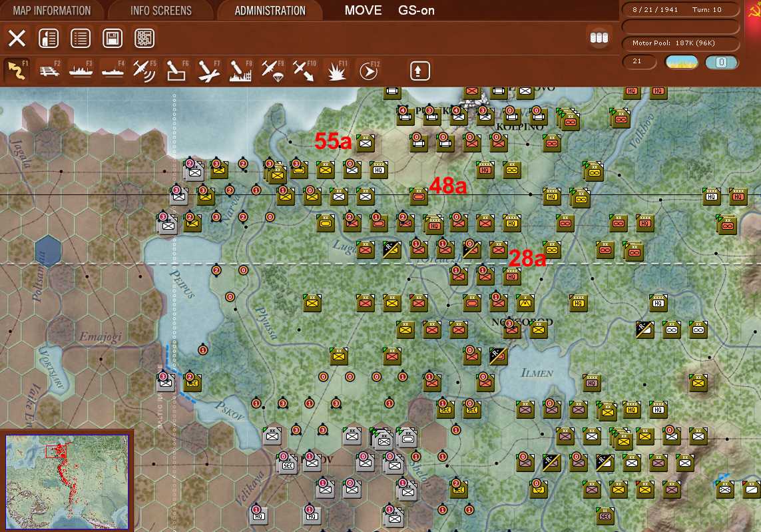The image size is (761, 532).
Task: Select the F9 air transport parachute icon
Action: (x=272, y=71)
